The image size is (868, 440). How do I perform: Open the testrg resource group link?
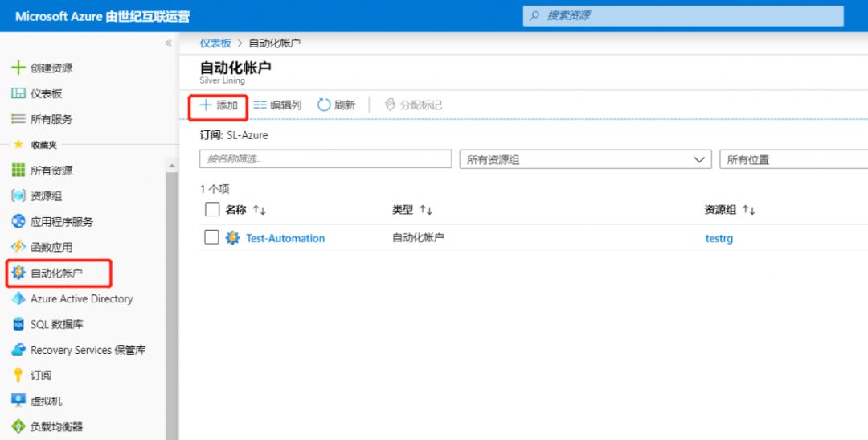point(719,238)
